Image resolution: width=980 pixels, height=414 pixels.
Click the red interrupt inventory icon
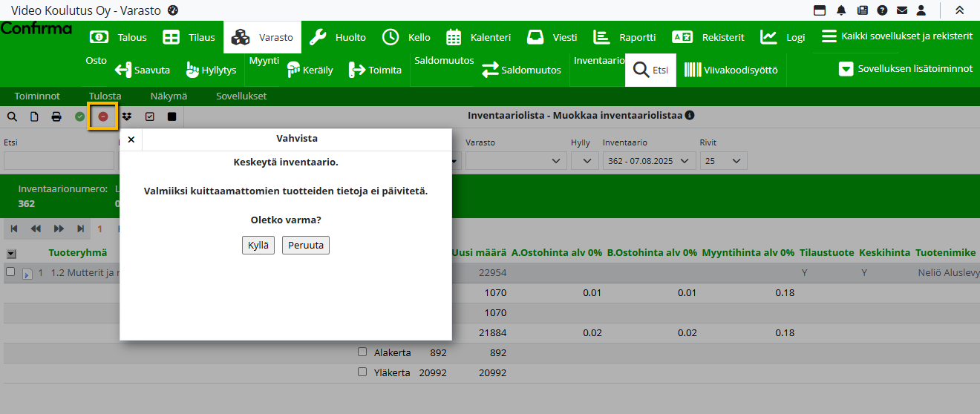pyautogui.click(x=103, y=116)
